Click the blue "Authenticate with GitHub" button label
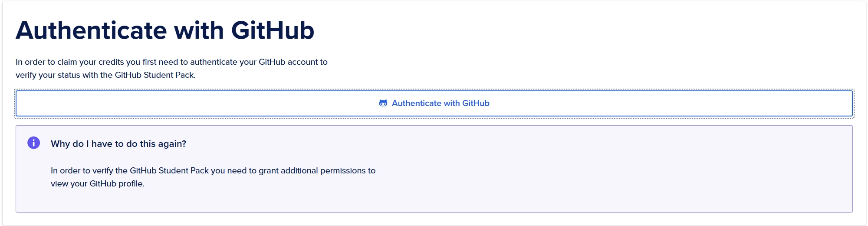Viewport: 868px width, 226px height. [x=441, y=103]
